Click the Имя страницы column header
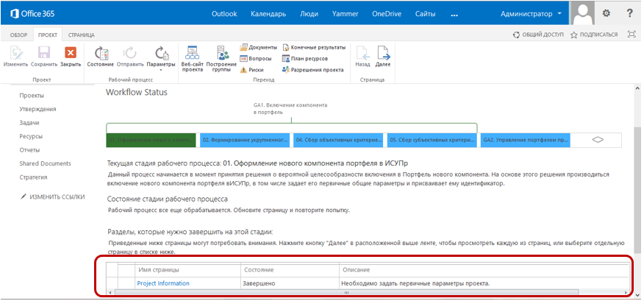The width and height of the screenshot is (644, 301). click(159, 270)
